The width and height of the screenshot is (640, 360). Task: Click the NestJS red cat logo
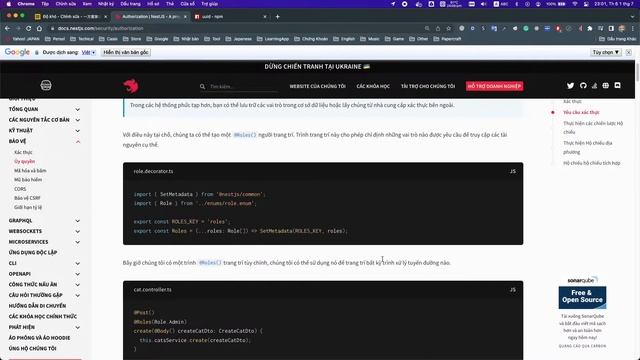coord(131,86)
